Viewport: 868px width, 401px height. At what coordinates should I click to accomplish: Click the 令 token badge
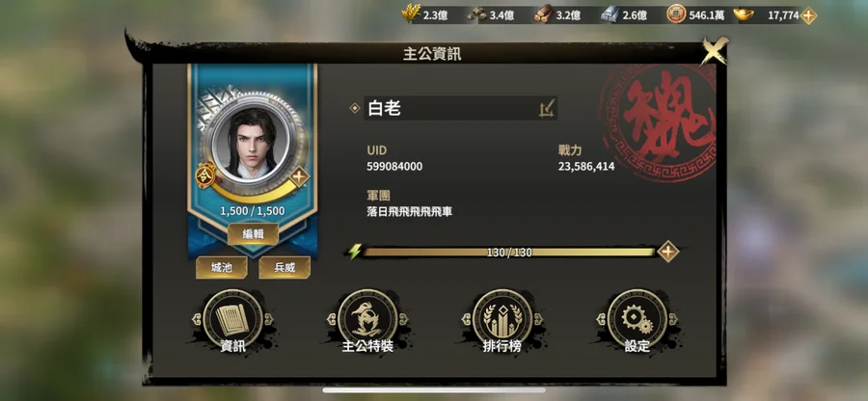click(x=205, y=174)
